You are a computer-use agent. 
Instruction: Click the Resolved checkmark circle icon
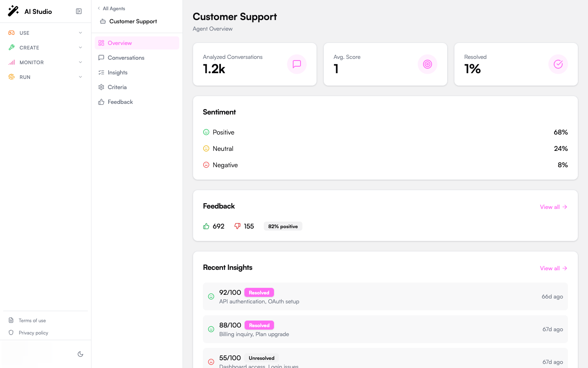pos(558,64)
